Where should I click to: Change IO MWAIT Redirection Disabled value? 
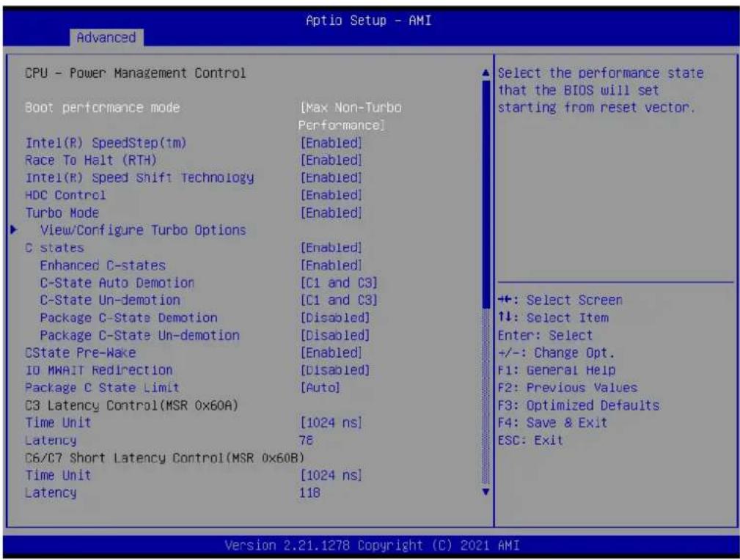tap(335, 370)
